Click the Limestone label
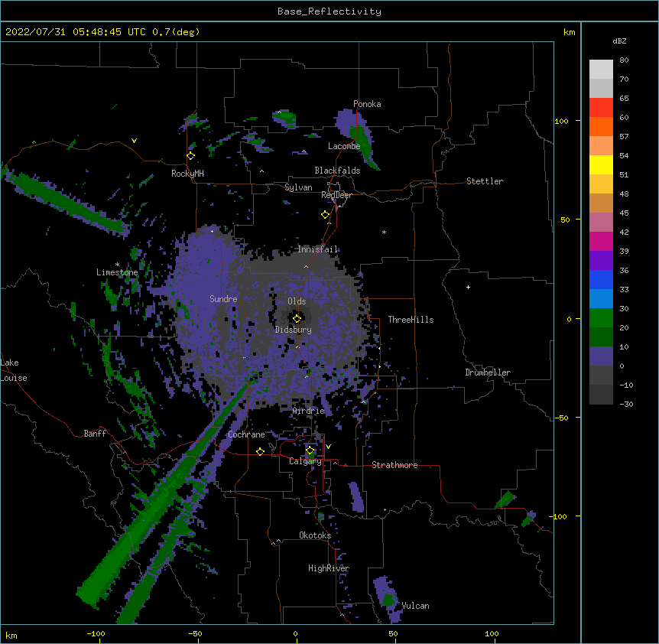Screen dimensions: 659x644 [117, 272]
